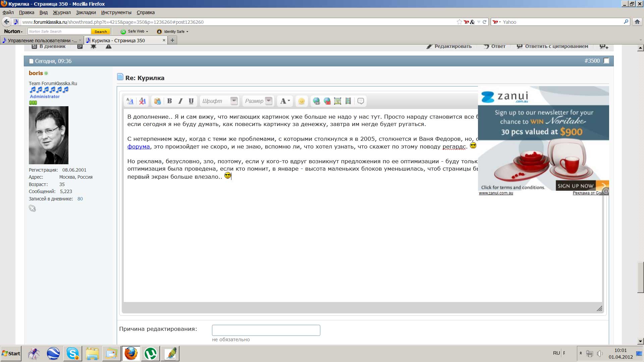644x362 pixels.
Task: Wrap selection in quote tags
Action: [361, 101]
